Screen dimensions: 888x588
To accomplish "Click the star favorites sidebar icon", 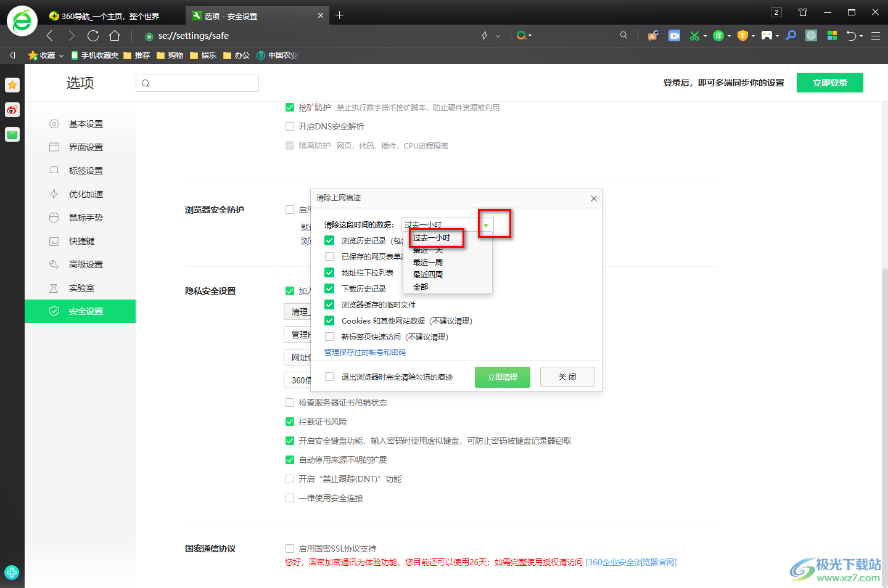I will coord(12,85).
